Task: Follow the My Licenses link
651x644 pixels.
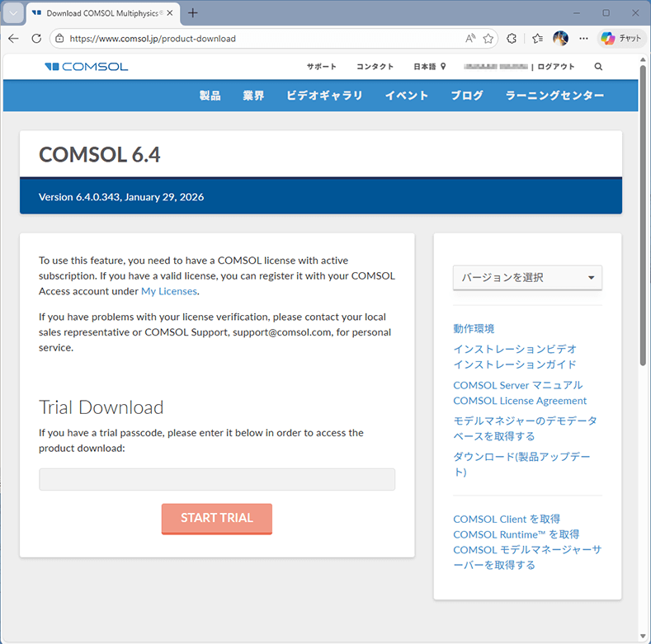Action: pyautogui.click(x=168, y=291)
